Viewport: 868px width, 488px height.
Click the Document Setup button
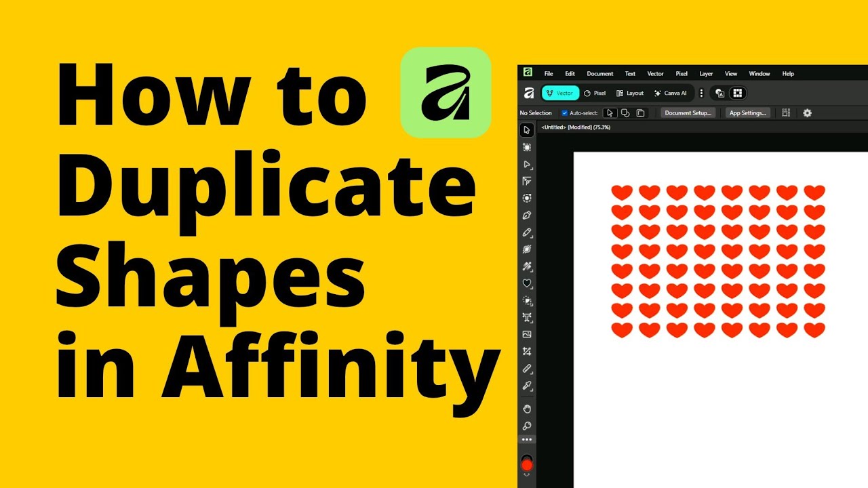click(688, 113)
